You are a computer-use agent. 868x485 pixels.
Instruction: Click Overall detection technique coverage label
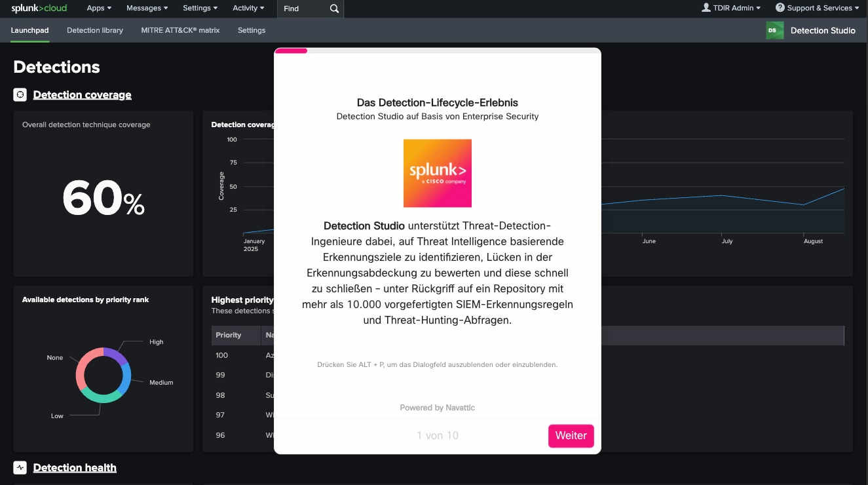click(86, 125)
